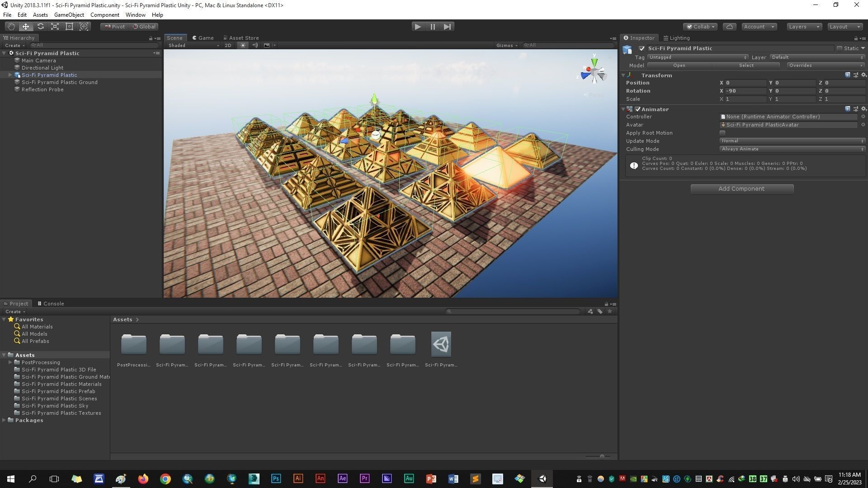Toggle Global handle rotation
This screenshot has height=488, width=868.
144,27
